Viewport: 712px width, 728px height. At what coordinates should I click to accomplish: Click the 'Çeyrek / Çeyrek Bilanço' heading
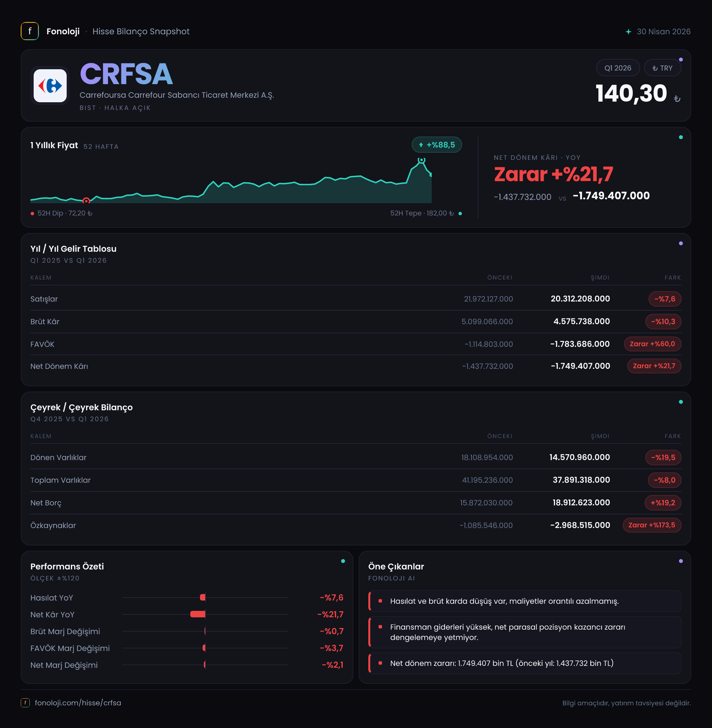click(x=82, y=407)
